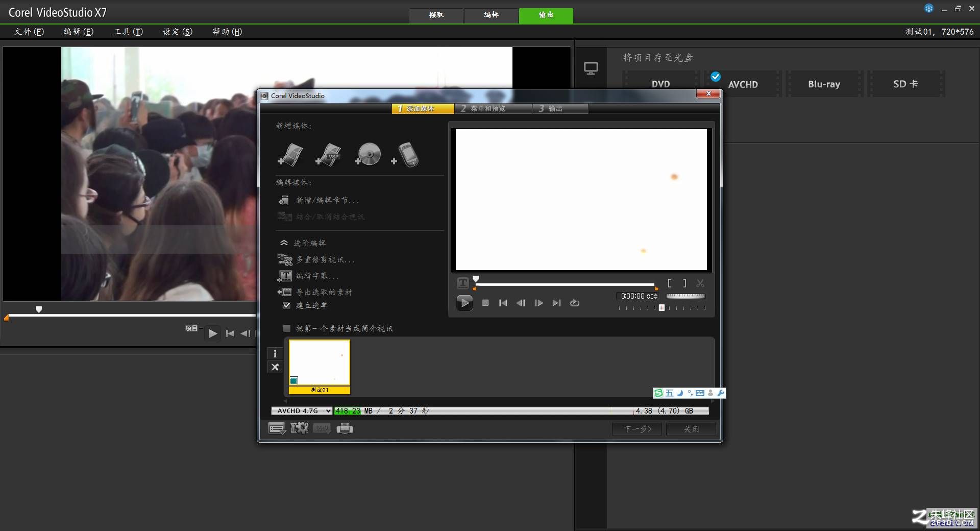Select 导出选取的素材 export selected clips

(315, 292)
